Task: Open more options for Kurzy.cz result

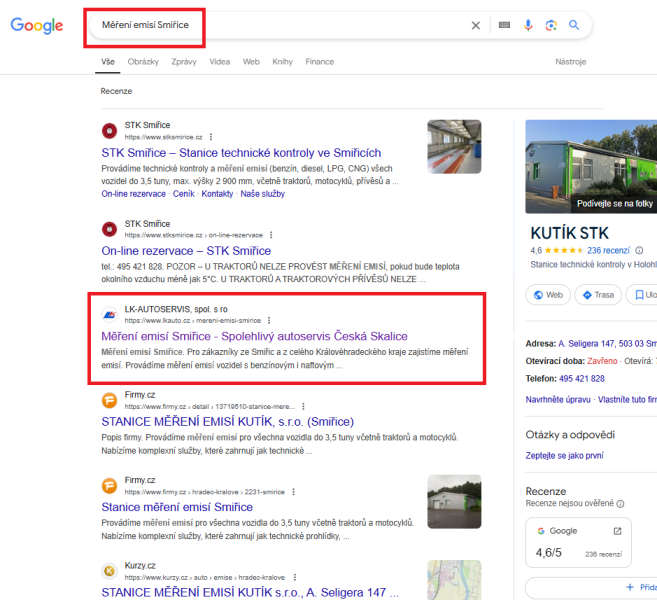Action: coord(295,577)
